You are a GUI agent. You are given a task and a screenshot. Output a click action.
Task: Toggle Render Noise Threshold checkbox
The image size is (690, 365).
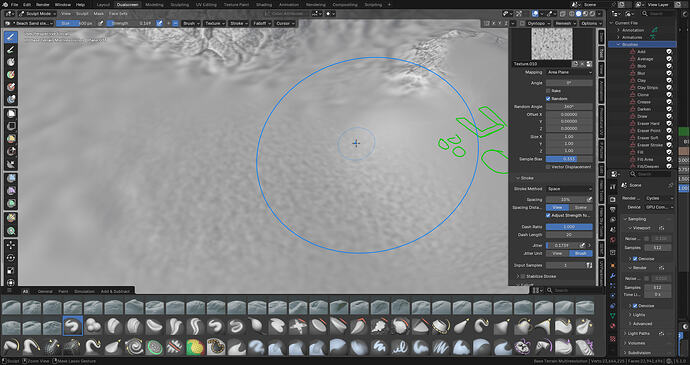pyautogui.click(x=647, y=278)
